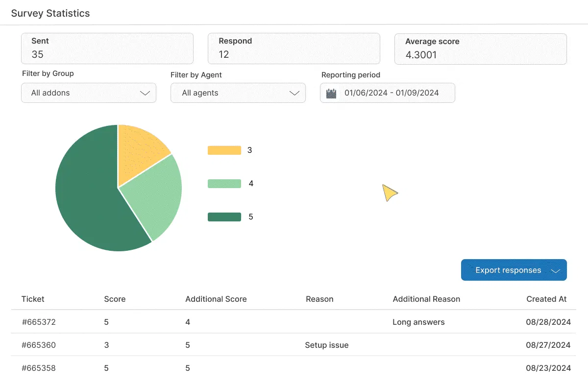Click the 08/27/2024 created date
Screen dimensions: 588x386
click(548, 345)
